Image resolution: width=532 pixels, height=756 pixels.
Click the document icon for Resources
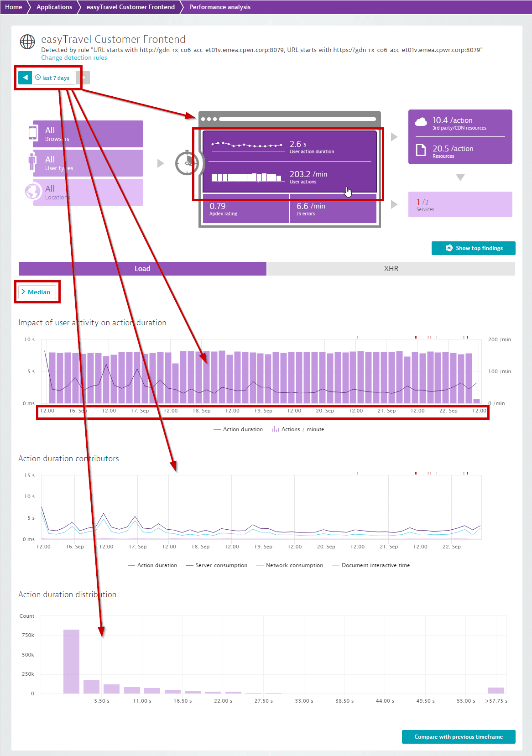pos(421,150)
